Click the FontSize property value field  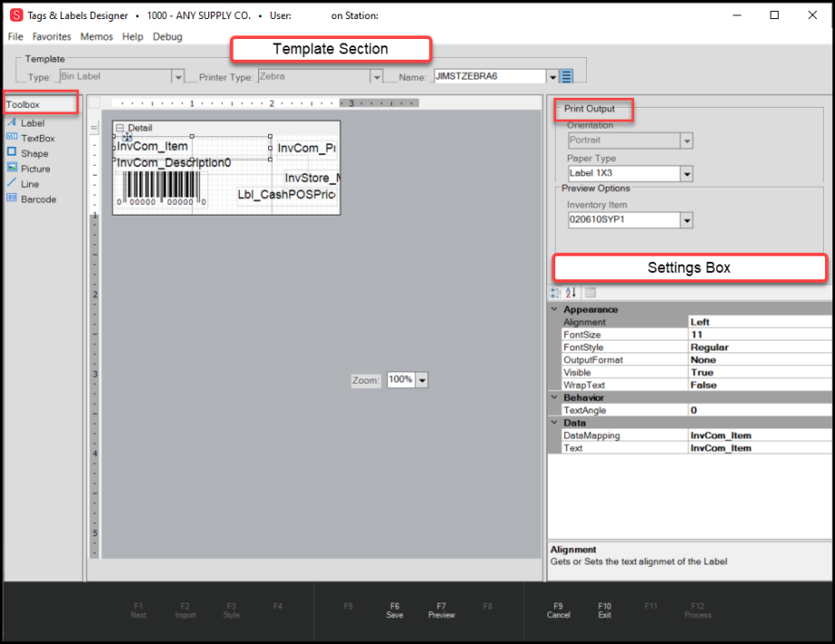coord(759,335)
